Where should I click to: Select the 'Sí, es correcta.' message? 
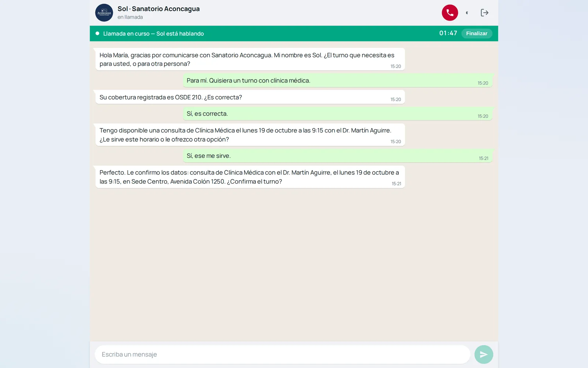(338, 114)
